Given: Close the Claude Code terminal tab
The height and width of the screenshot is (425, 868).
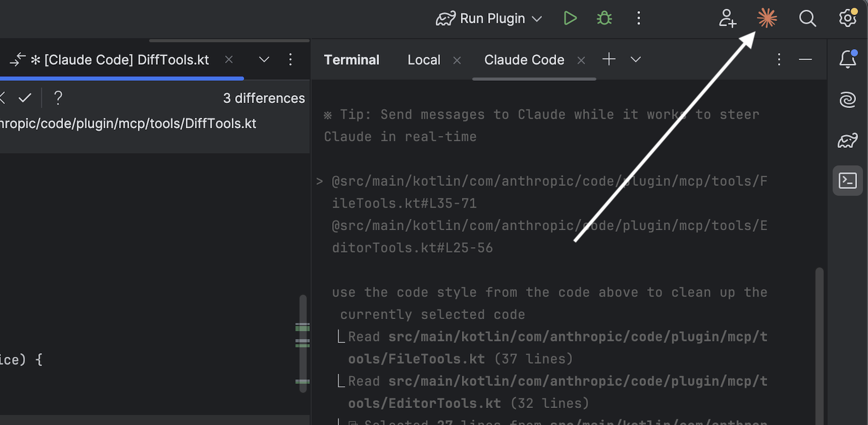Looking at the screenshot, I should pos(581,61).
